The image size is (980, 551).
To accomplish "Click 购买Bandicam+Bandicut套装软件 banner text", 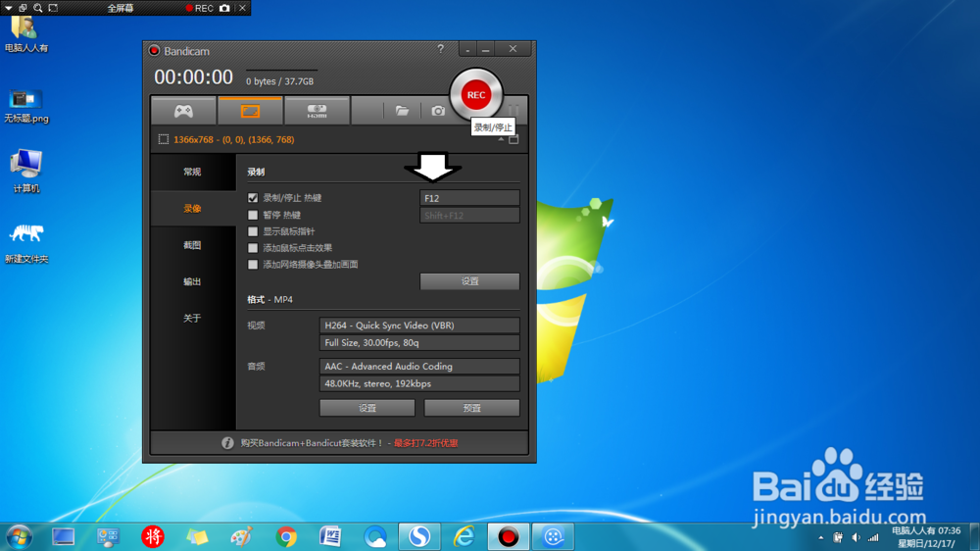I will tap(312, 443).
